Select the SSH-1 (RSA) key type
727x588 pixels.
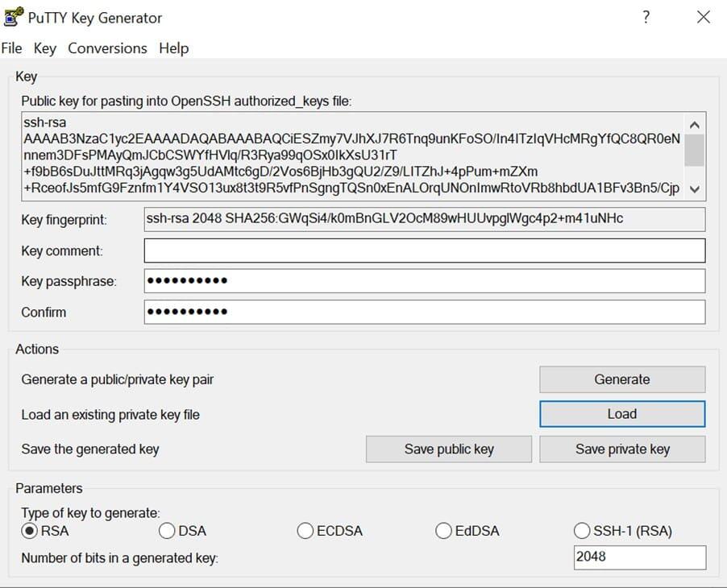click(582, 531)
